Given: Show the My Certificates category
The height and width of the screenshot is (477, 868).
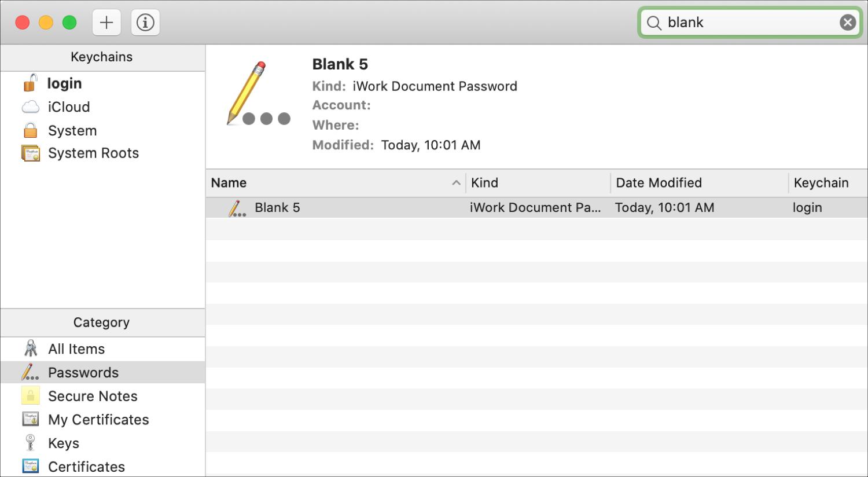Looking at the screenshot, I should 98,420.
